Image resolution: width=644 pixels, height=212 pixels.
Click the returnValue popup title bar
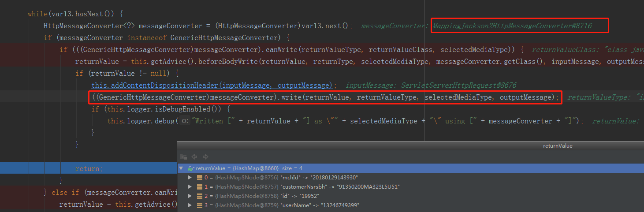[410, 146]
